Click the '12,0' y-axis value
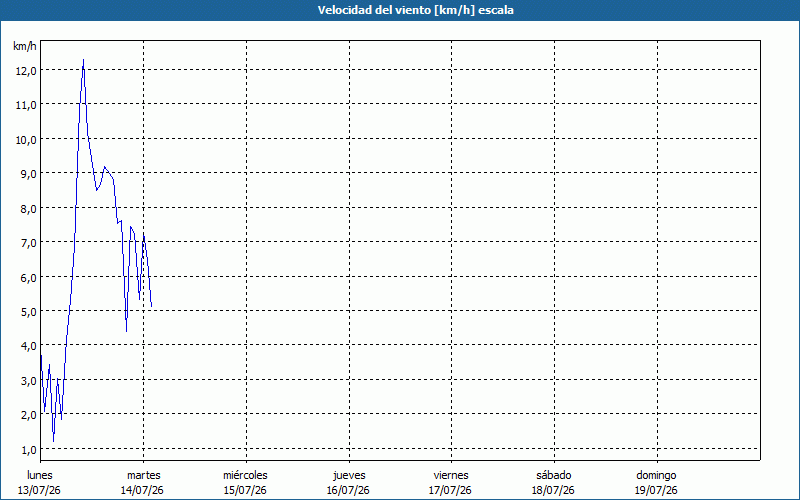 coord(26,71)
